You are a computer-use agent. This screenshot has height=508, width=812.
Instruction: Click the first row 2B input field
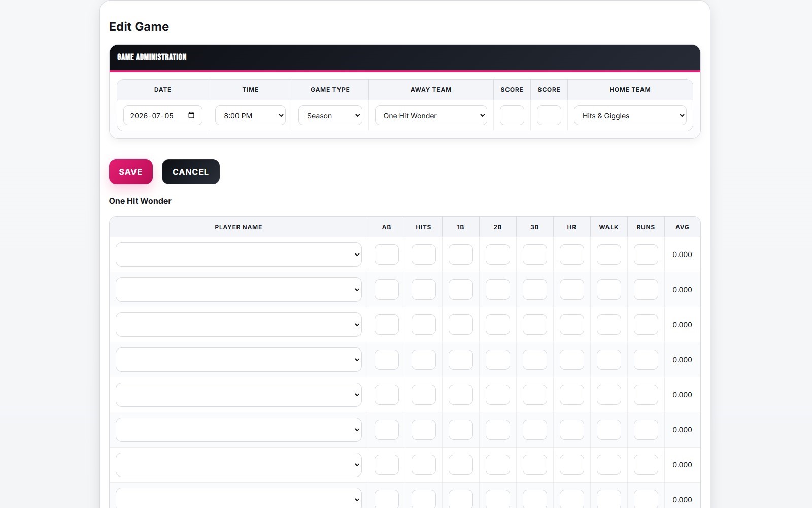[x=498, y=255]
